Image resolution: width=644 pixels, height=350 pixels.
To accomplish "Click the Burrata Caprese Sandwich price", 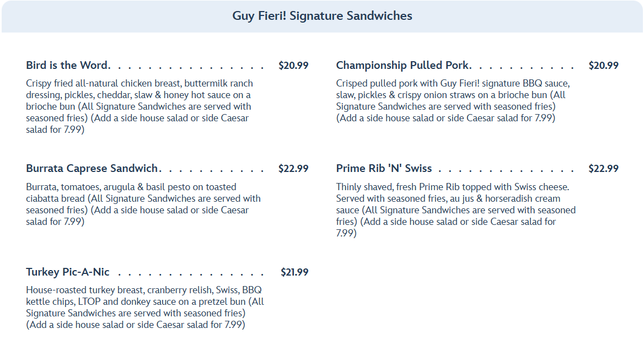I will (293, 168).
